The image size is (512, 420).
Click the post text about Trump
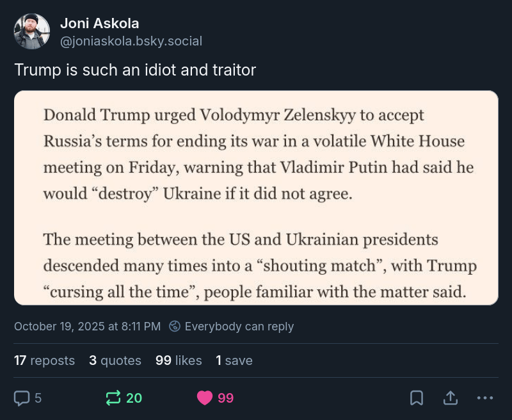135,70
